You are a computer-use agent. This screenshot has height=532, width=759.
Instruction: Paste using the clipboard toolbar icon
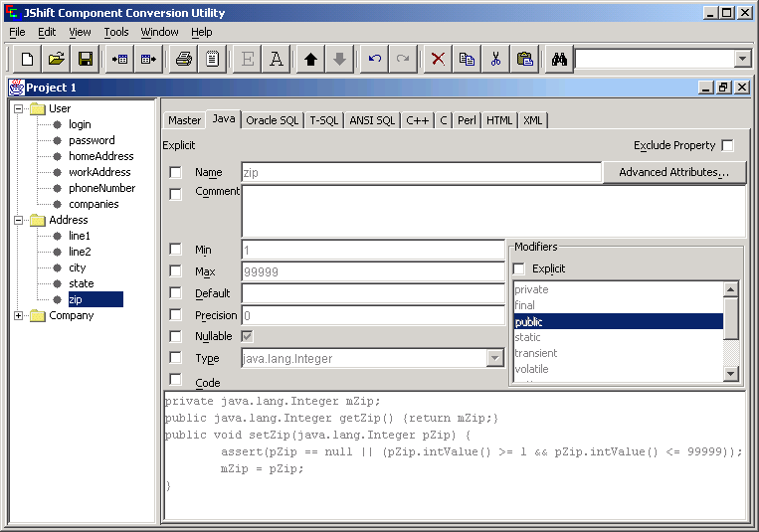point(524,59)
